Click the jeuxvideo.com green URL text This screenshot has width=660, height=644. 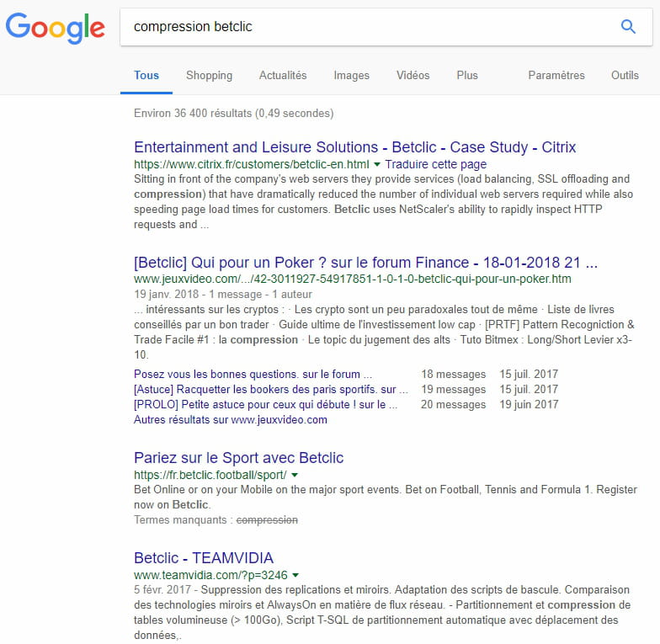coord(353,279)
